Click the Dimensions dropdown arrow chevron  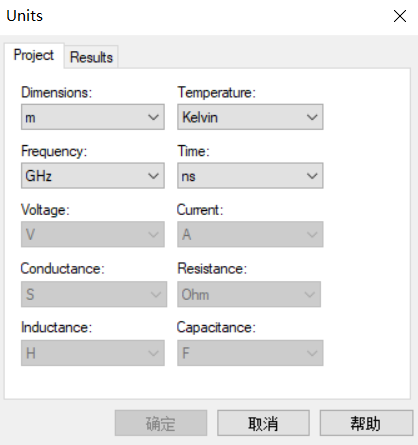(x=153, y=117)
